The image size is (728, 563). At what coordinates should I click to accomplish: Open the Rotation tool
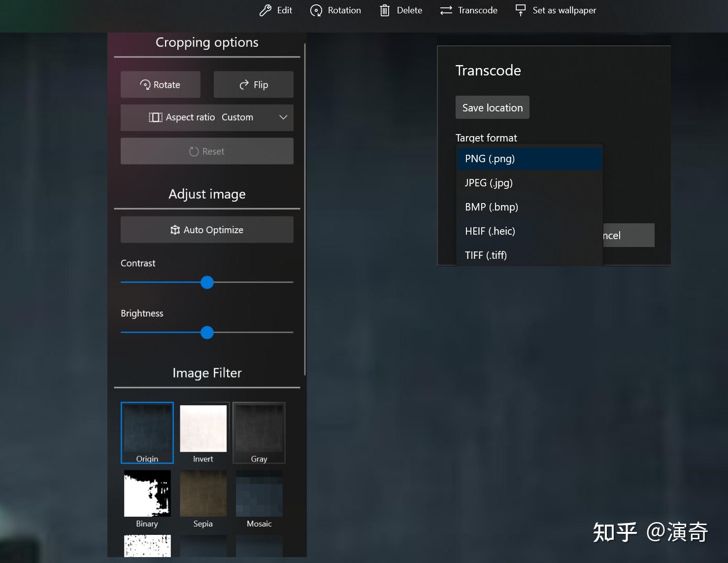pos(316,10)
